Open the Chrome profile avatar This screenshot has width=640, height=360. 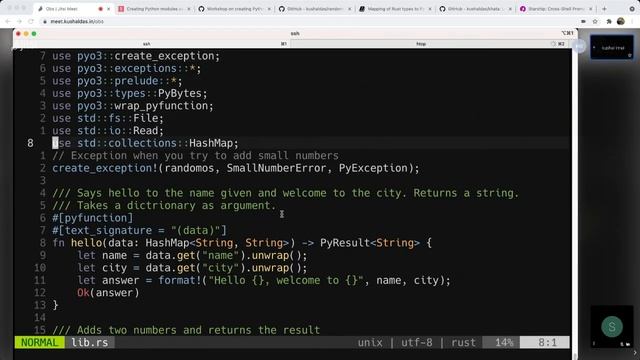tap(621, 21)
